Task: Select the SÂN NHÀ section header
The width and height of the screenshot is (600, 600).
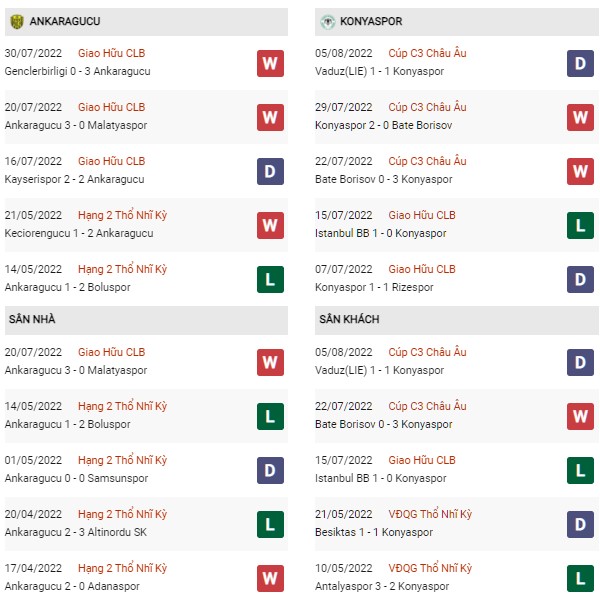Action: (x=146, y=320)
